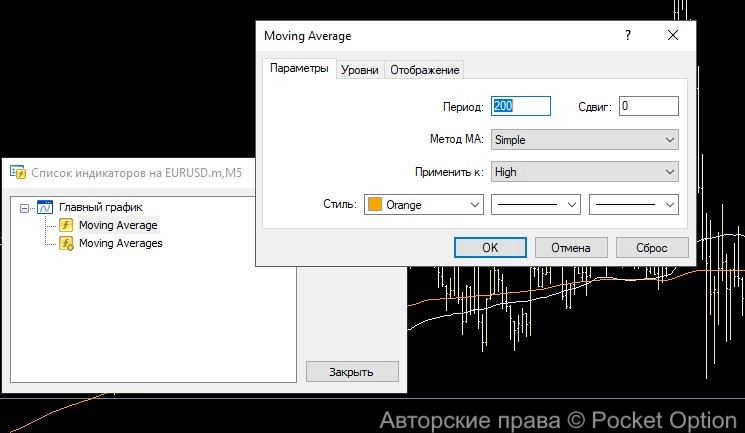Click the Moving Average indicator icon
This screenshot has height=433, width=745.
click(66, 225)
